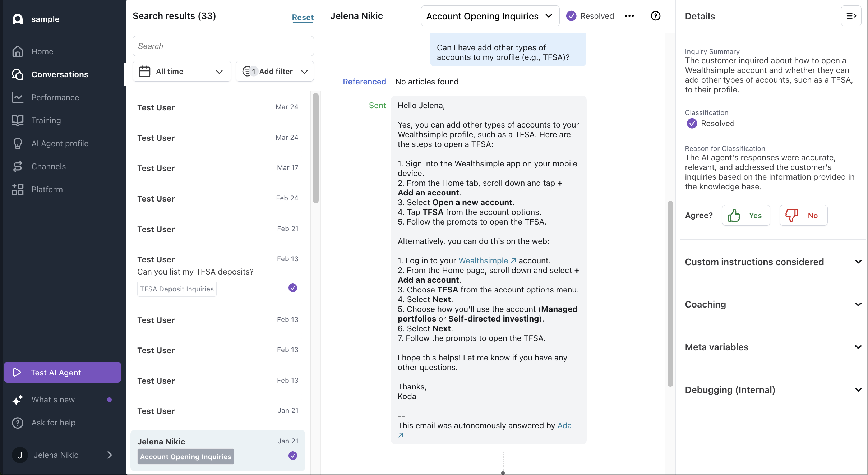Screen dimensions: 868x475
Task: Click the conversation list scrollbar
Action: (315, 148)
